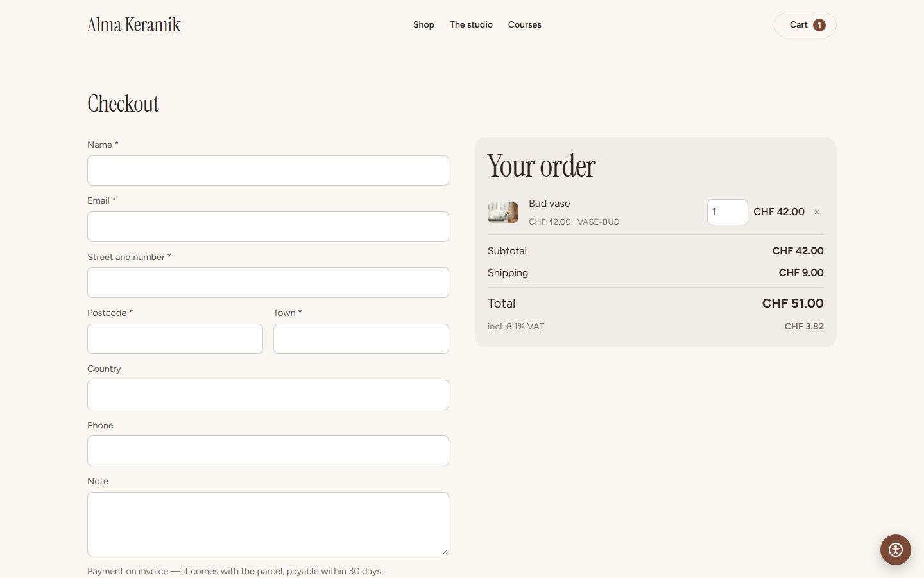Open the accessibility options widget
The width and height of the screenshot is (924, 578).
[x=895, y=550]
